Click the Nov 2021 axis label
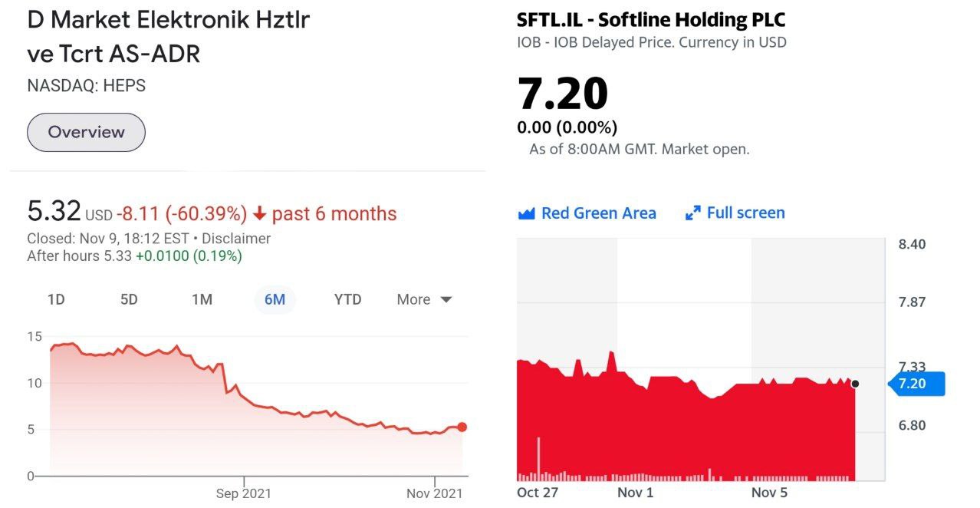The image size is (980, 508). click(x=435, y=493)
